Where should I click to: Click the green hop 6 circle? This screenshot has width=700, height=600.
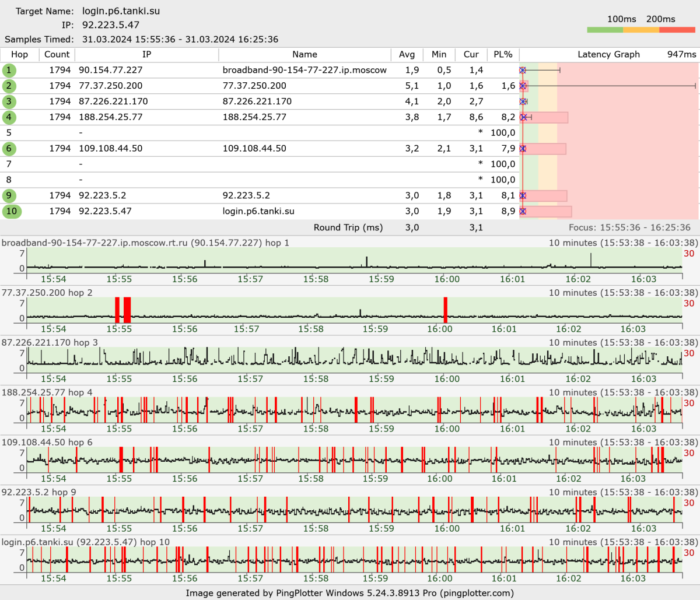tap(9, 149)
